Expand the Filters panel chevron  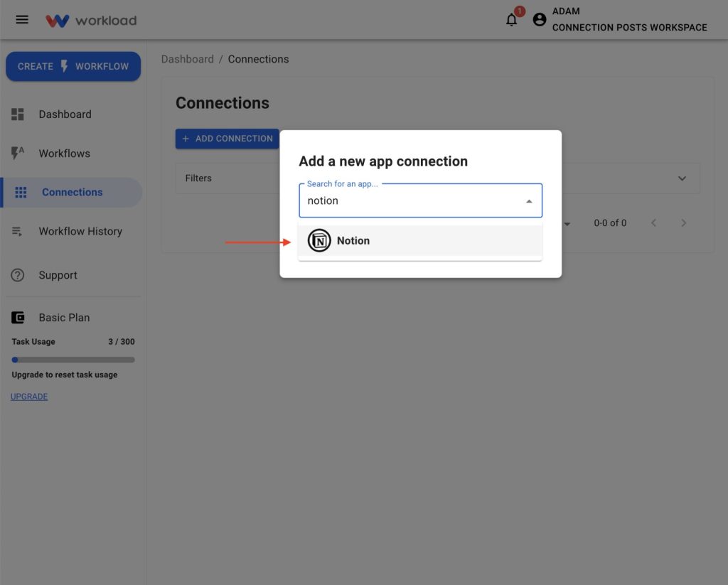(682, 178)
